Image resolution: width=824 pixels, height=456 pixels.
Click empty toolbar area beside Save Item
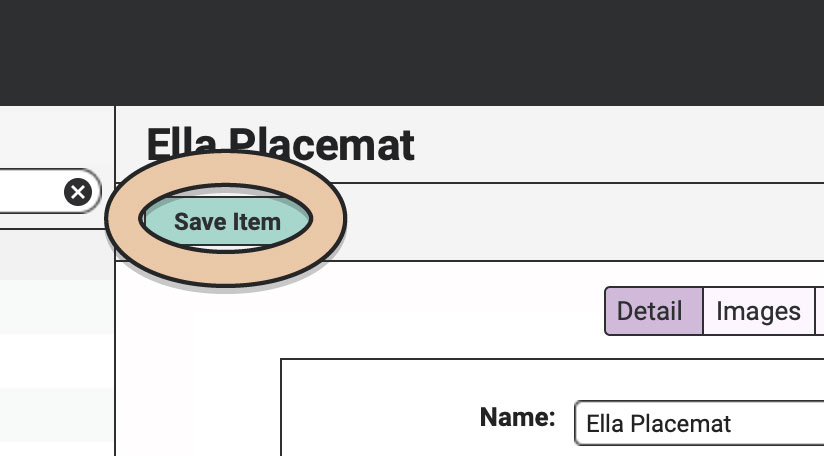point(578,222)
